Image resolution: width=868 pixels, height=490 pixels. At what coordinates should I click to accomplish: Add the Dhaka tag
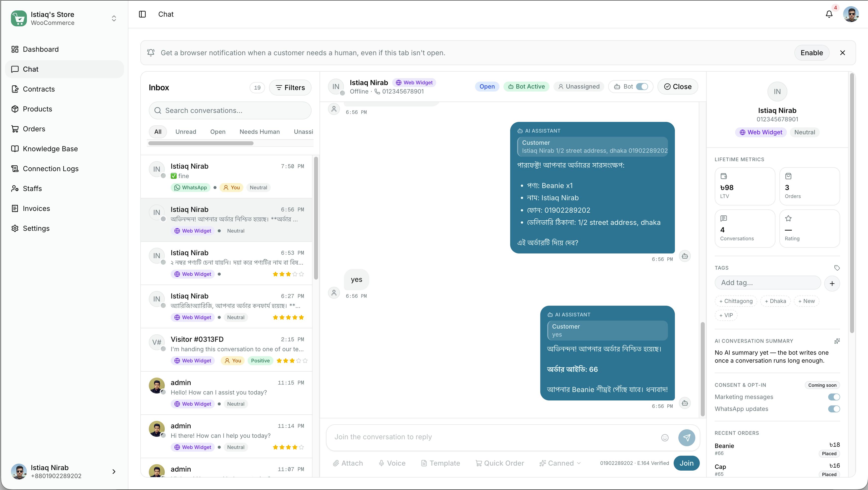click(775, 301)
